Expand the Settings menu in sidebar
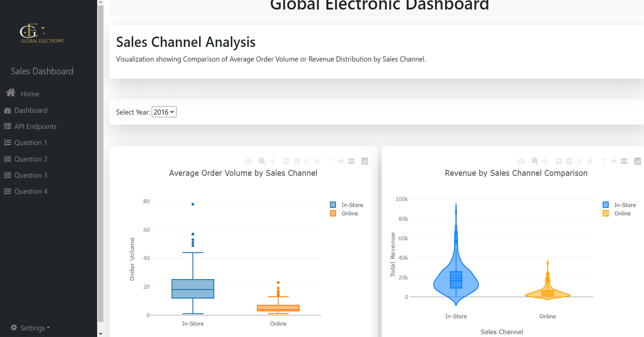This screenshot has width=644, height=337. (31, 328)
